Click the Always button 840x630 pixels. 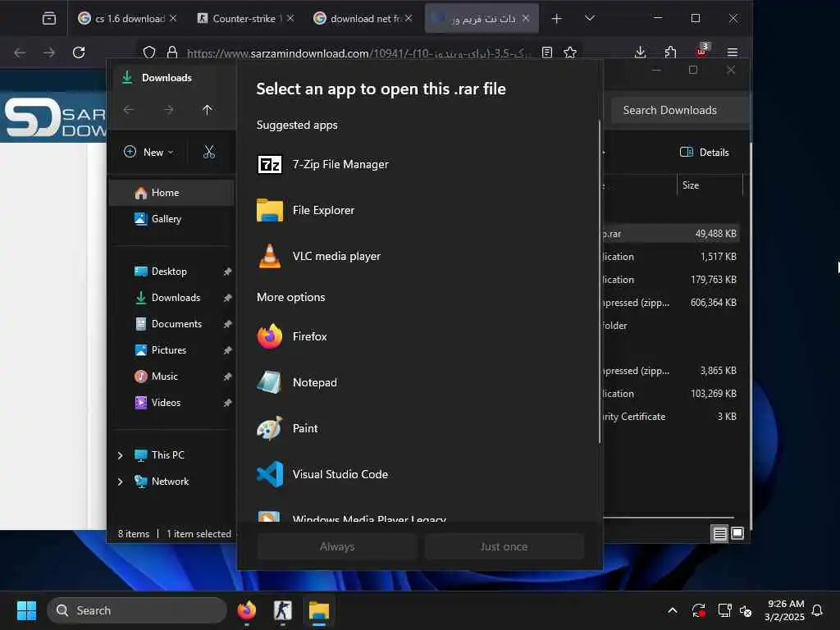pyautogui.click(x=337, y=546)
